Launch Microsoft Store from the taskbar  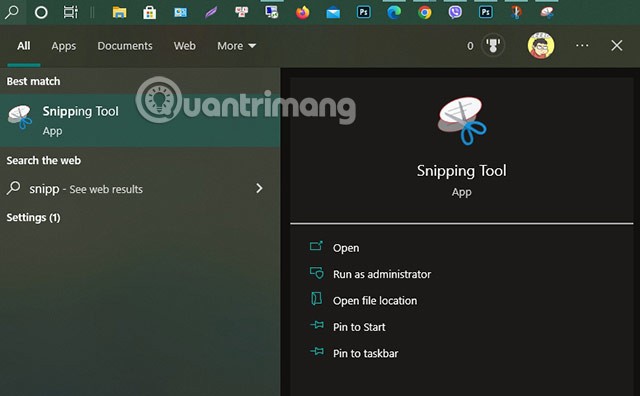149,13
